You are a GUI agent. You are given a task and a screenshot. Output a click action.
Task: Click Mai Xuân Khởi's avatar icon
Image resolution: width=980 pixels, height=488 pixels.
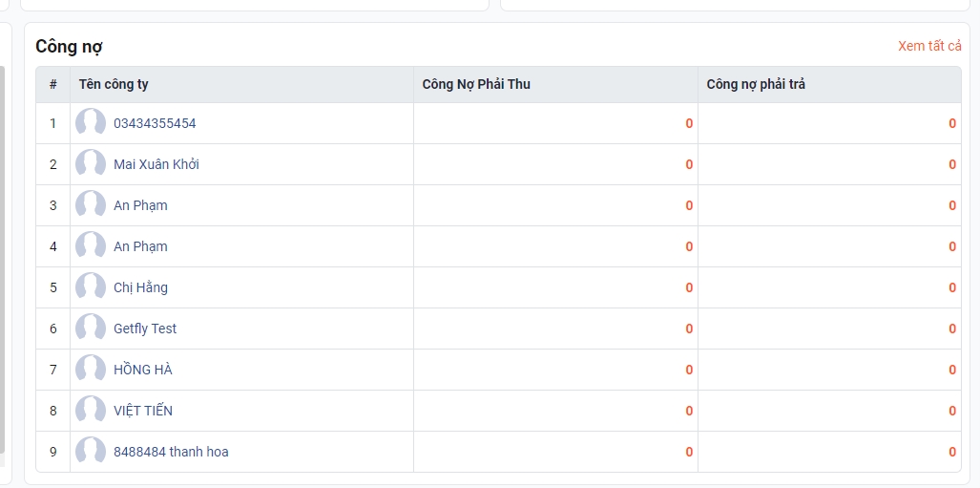coord(91,164)
